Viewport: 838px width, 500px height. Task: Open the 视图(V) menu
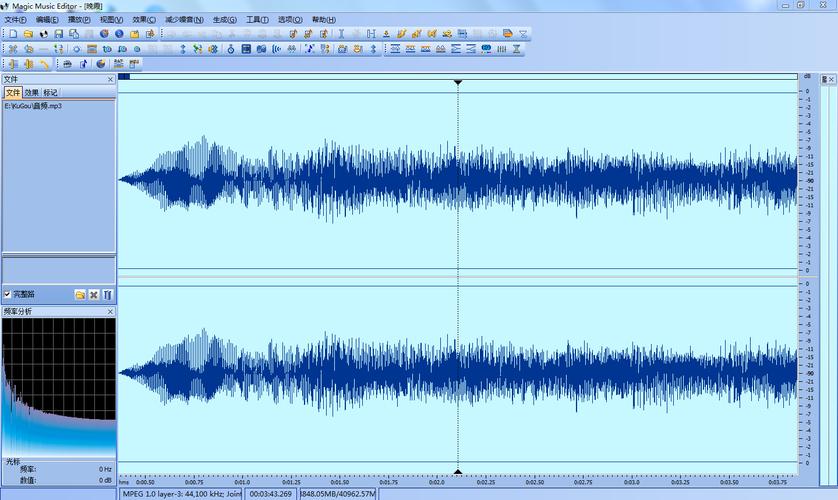111,20
